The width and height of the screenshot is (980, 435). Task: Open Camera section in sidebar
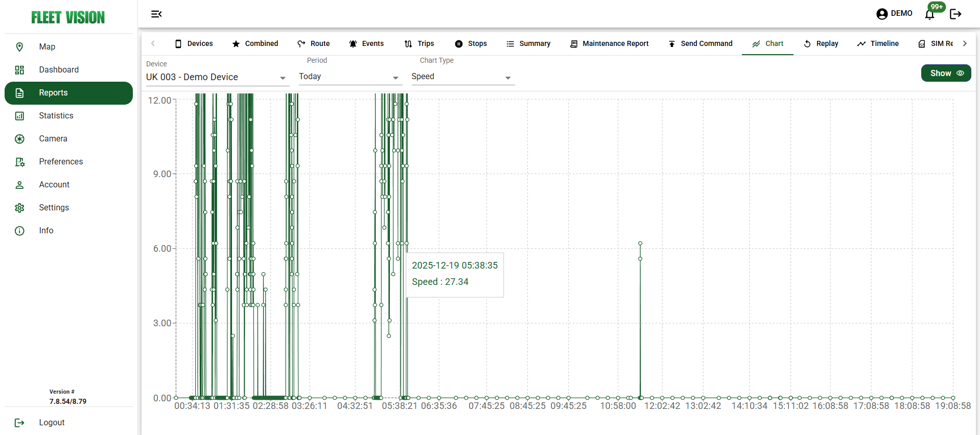tap(53, 139)
